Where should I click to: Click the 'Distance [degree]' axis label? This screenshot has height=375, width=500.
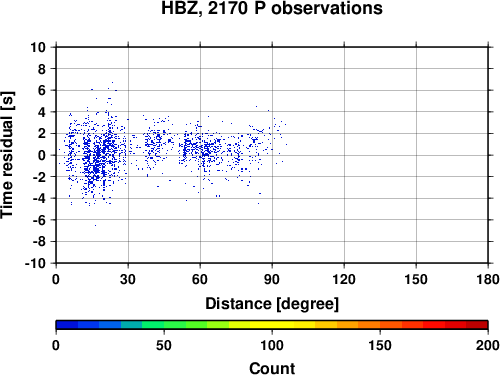pos(272,304)
